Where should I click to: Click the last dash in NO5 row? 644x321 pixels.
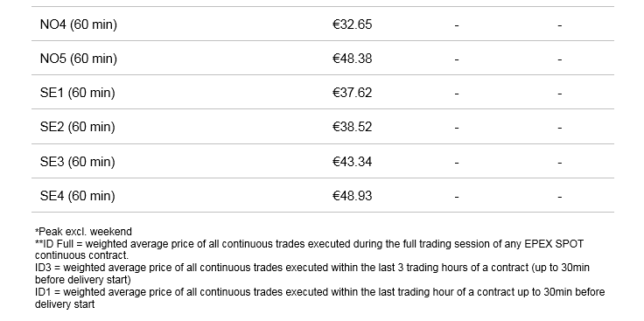[559, 59]
